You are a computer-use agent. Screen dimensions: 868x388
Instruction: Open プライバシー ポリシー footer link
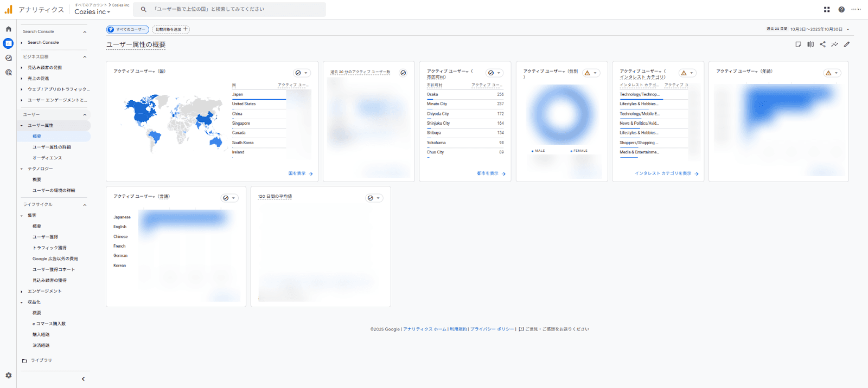[492, 329]
